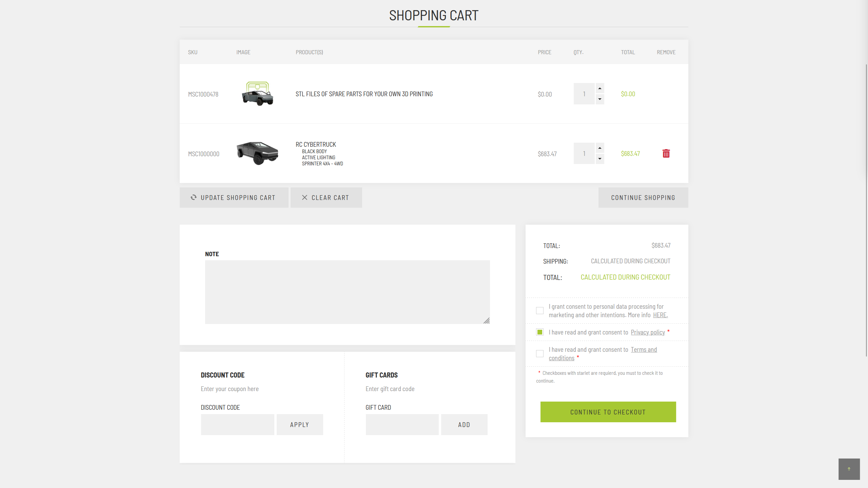
Task: Click Update Shopping Cart button
Action: [x=234, y=198]
